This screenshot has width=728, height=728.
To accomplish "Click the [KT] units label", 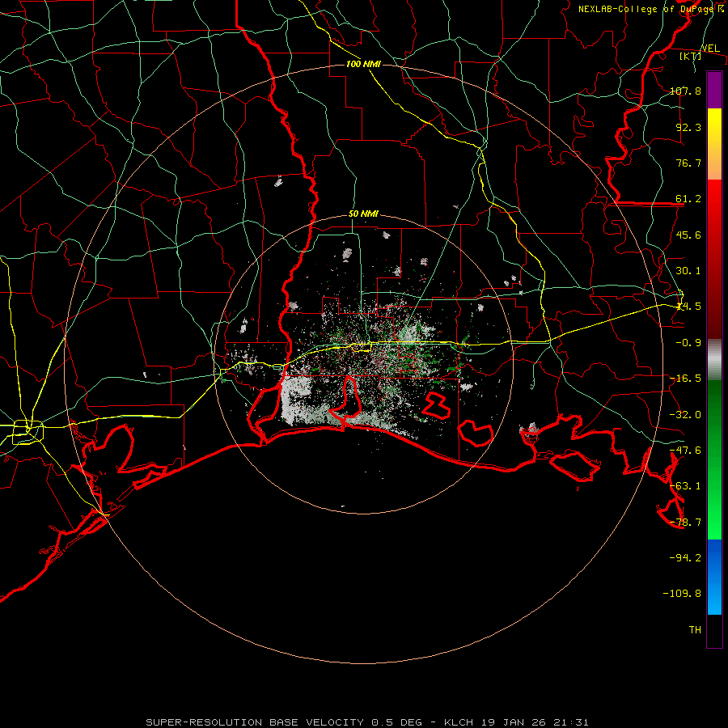I will 690,56.
